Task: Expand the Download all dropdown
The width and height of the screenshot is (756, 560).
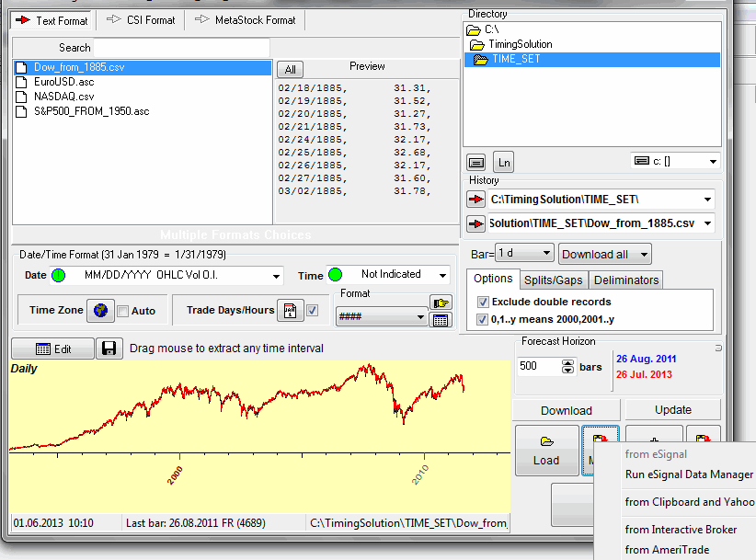Action: [644, 255]
